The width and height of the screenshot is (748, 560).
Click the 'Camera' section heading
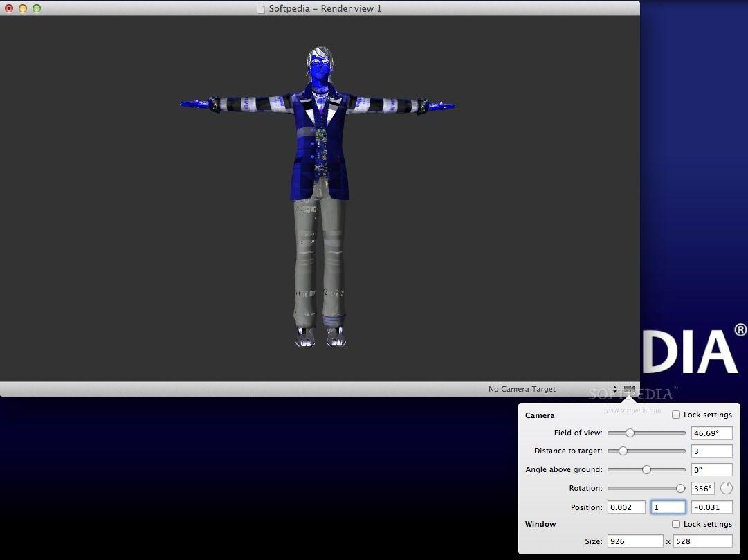540,415
